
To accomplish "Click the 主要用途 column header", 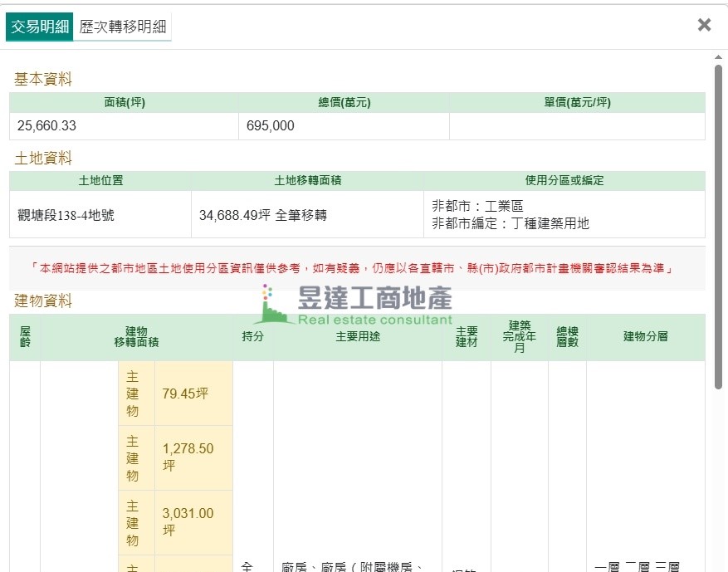I will click(x=358, y=336).
